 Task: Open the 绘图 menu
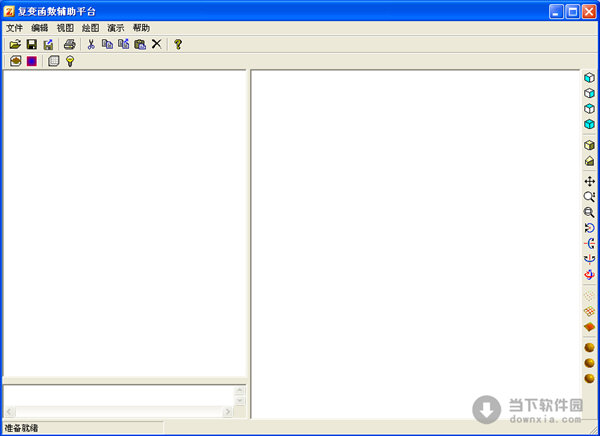(x=90, y=28)
